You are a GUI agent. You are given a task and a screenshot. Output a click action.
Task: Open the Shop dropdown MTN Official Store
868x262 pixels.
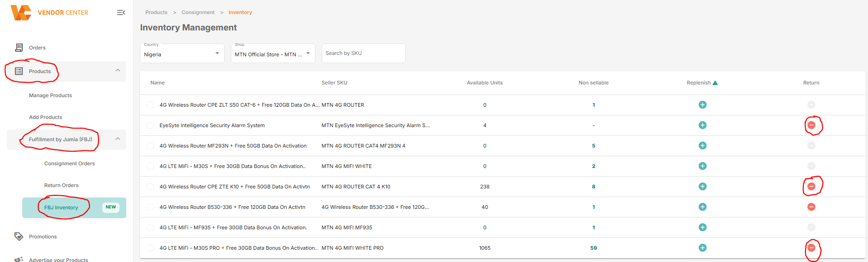click(x=273, y=54)
